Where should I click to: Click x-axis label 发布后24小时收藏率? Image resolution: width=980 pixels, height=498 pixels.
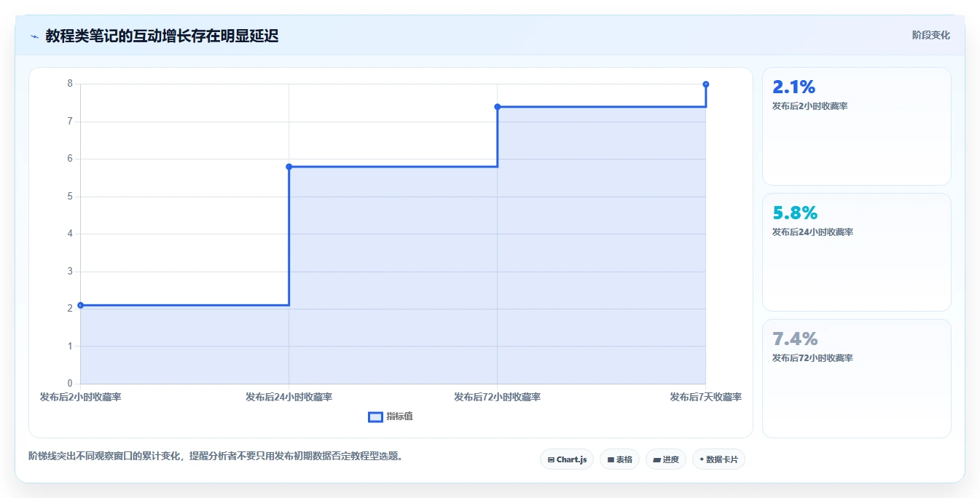pyautogui.click(x=289, y=397)
